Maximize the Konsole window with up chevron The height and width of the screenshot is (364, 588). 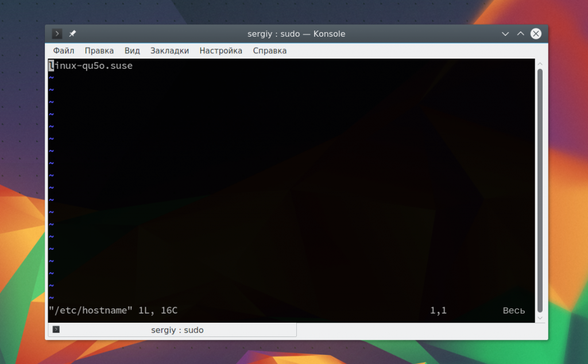coord(520,34)
